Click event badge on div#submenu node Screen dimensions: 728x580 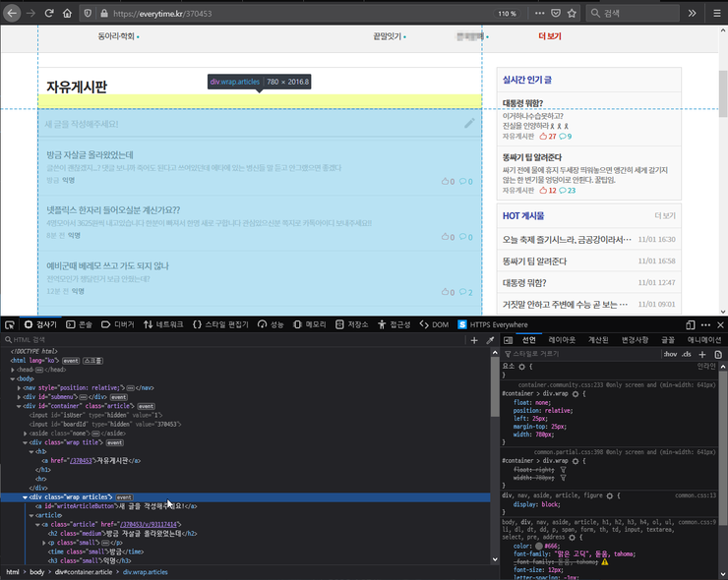click(118, 397)
